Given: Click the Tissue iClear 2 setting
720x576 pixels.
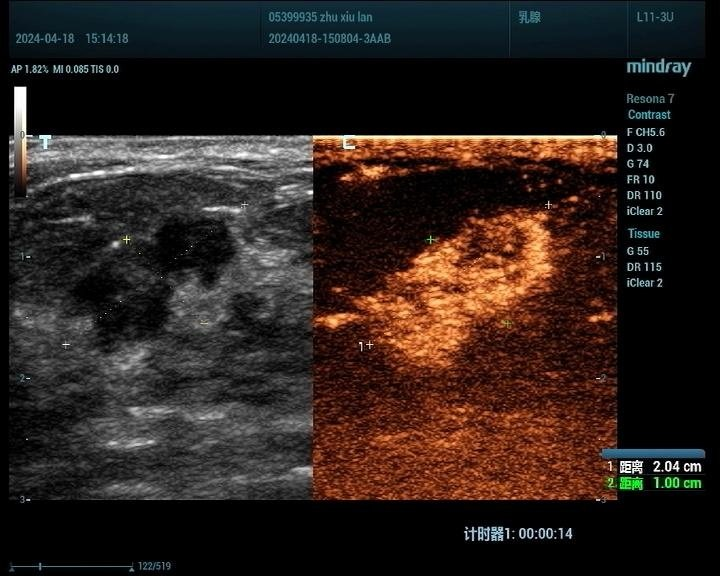Looking at the screenshot, I should point(644,283).
